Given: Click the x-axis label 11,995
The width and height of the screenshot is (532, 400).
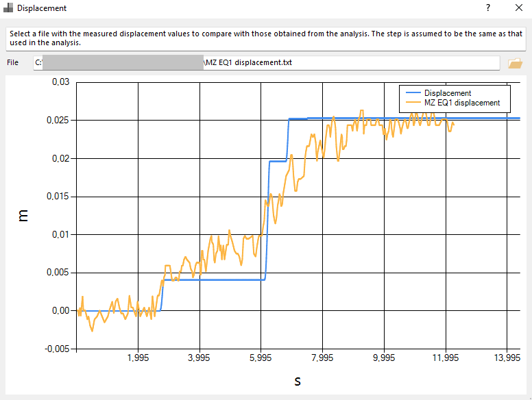Looking at the screenshot, I should (446, 358).
